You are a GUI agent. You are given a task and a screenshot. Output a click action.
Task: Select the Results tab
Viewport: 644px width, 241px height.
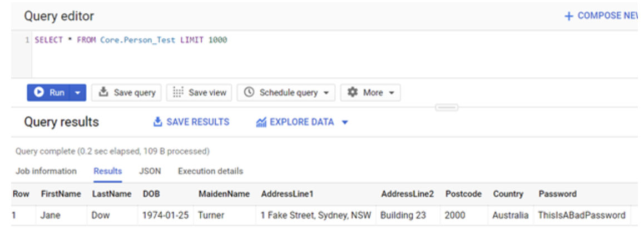point(108,171)
